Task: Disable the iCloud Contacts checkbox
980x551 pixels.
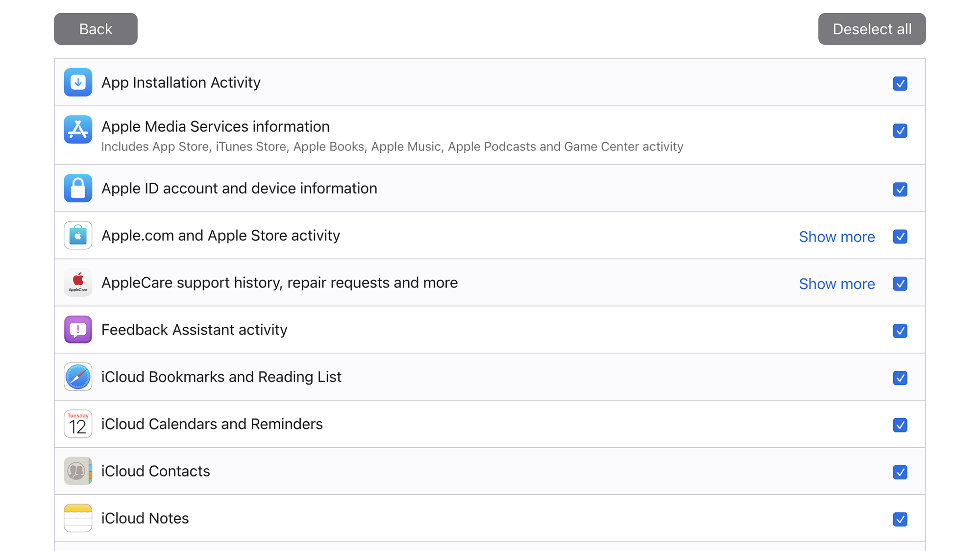Action: pyautogui.click(x=900, y=472)
